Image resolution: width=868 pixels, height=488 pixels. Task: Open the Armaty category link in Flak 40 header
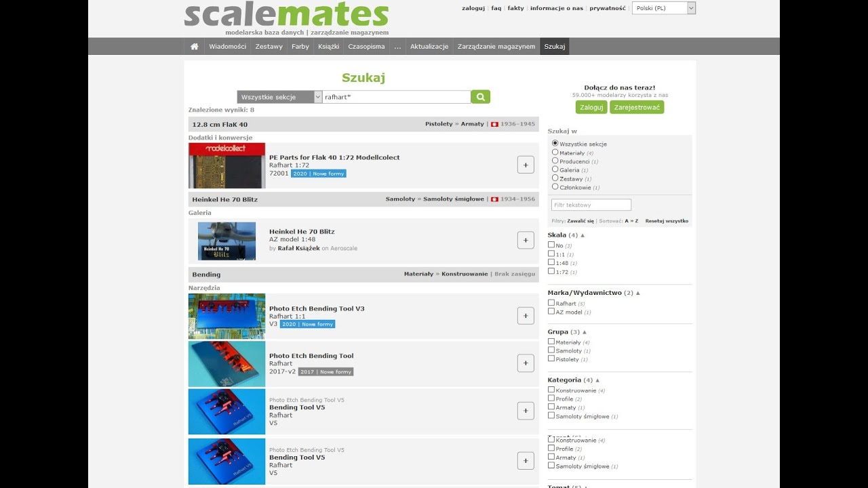tap(473, 124)
